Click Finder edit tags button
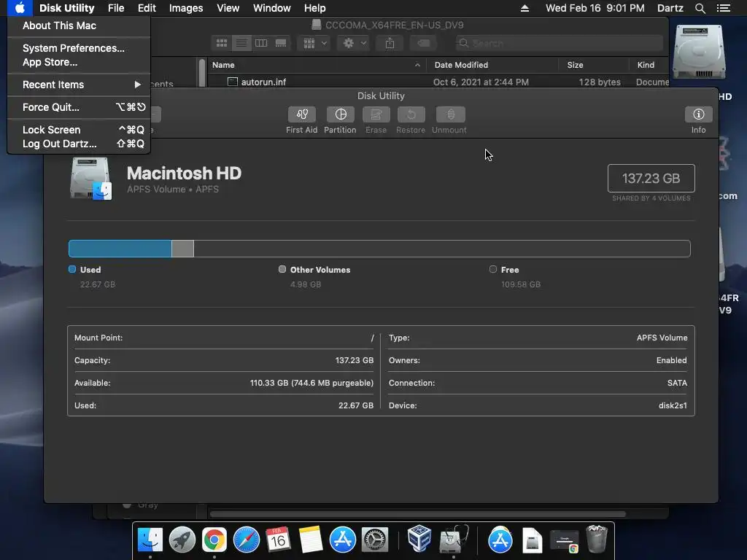The image size is (747, 560). (x=424, y=43)
